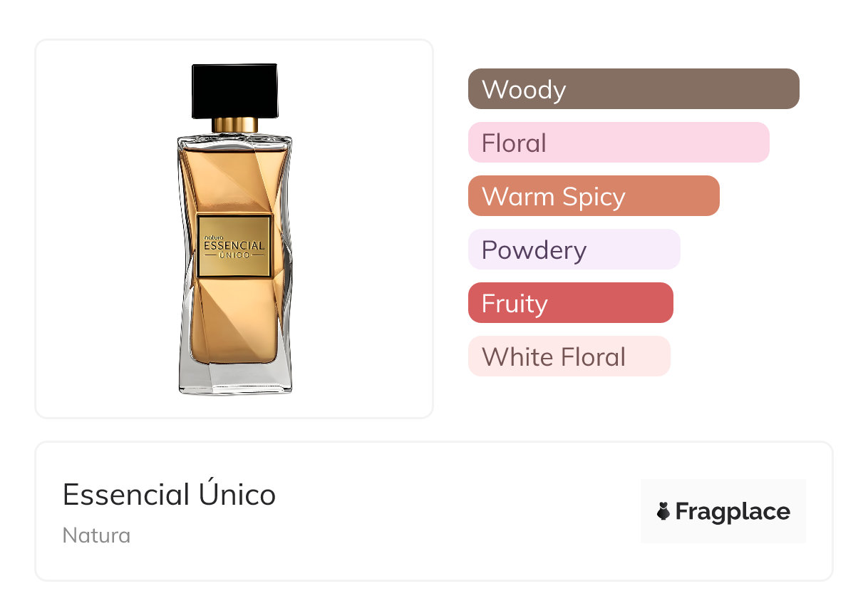This screenshot has width=868, height=616.
Task: Click the gold collar below the cap
Action: 234,125
